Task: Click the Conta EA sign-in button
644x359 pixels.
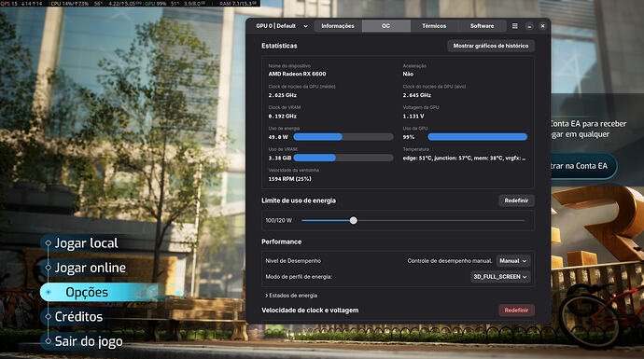Action: click(x=582, y=166)
